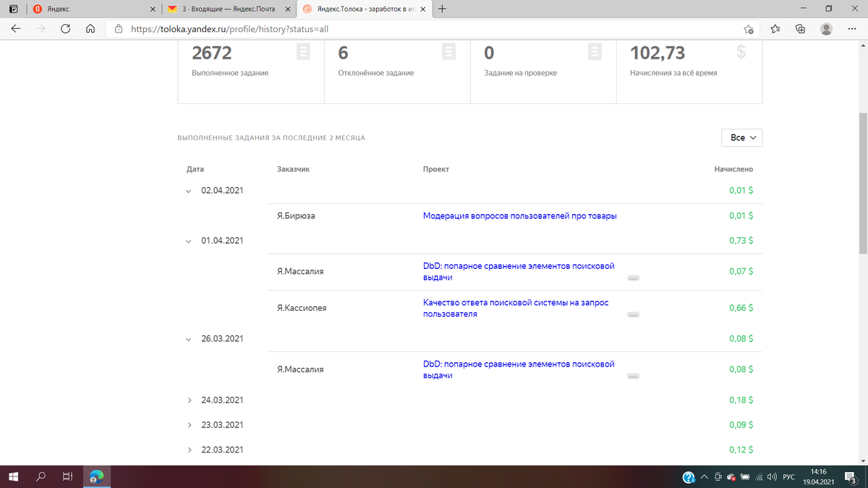The height and width of the screenshot is (488, 868).
Task: Click the 0 tasks on review card
Action: coord(543,72)
